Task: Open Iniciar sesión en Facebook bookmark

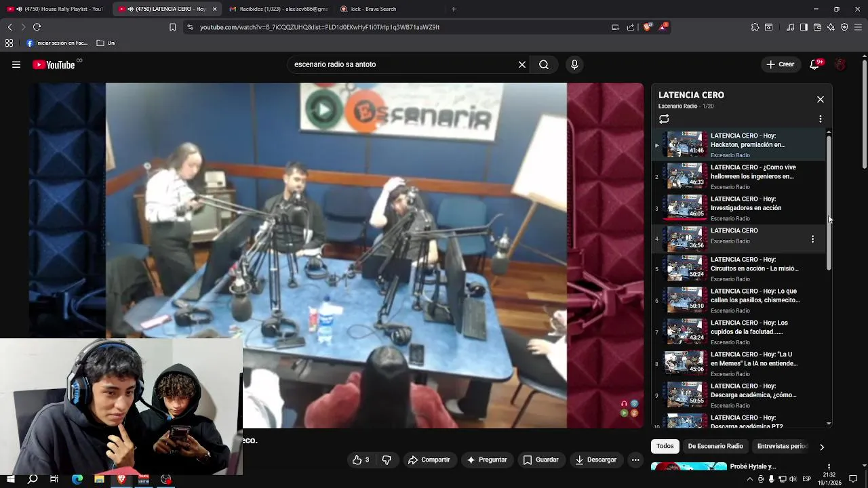Action: coord(57,43)
